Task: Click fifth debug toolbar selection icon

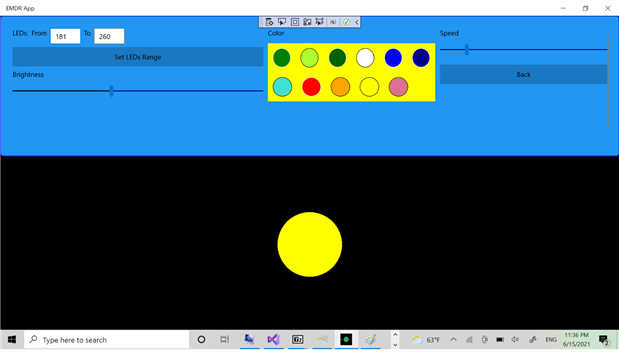Action: 319,22
